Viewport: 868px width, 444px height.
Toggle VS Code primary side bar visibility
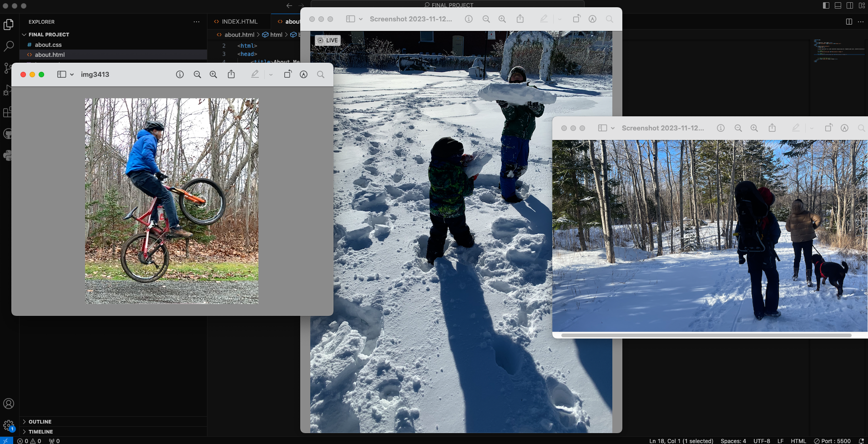tap(826, 5)
